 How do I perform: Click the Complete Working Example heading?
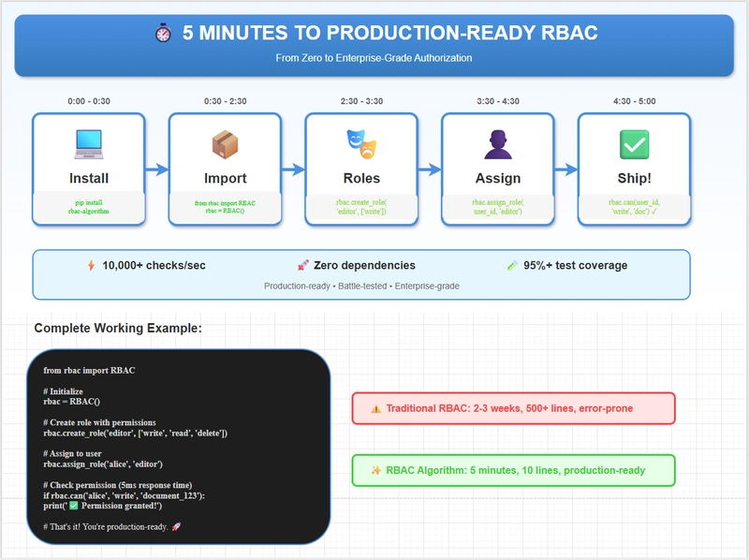[x=118, y=329]
